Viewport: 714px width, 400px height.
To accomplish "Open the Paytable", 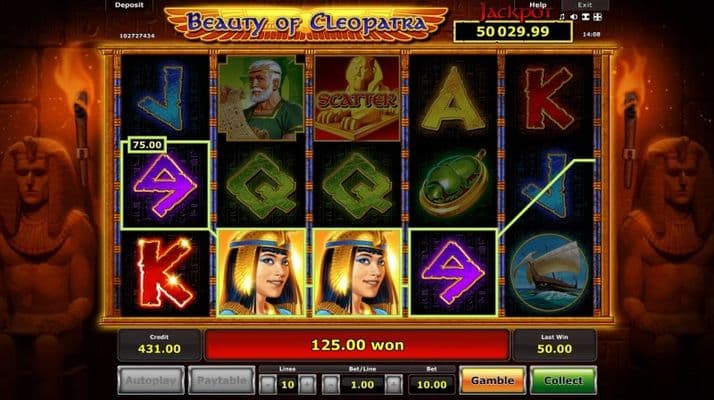I will [222, 380].
